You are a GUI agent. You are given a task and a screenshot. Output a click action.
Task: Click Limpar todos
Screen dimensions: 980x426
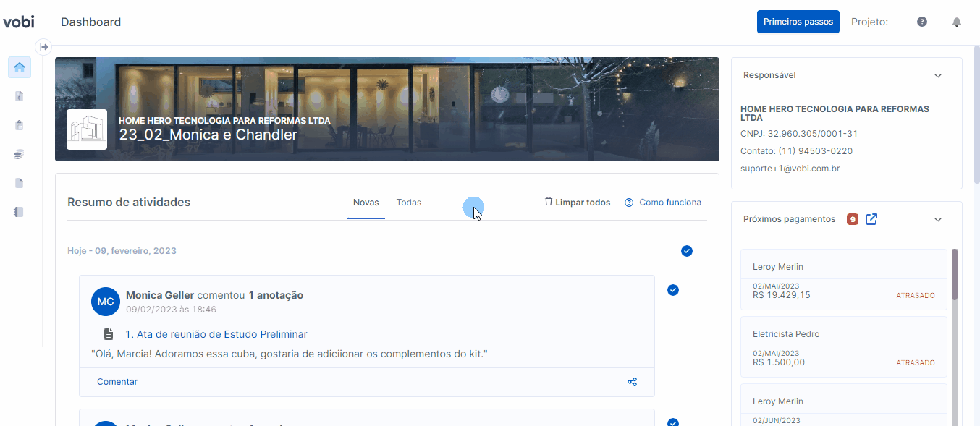click(578, 203)
